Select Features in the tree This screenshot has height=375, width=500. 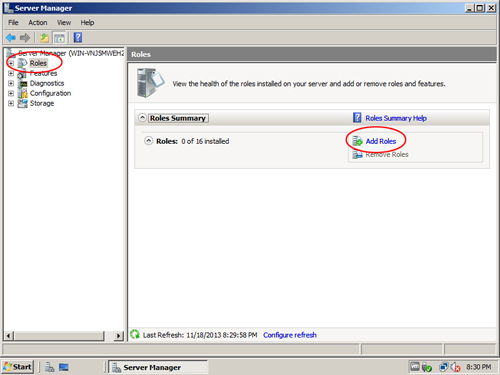pos(44,73)
